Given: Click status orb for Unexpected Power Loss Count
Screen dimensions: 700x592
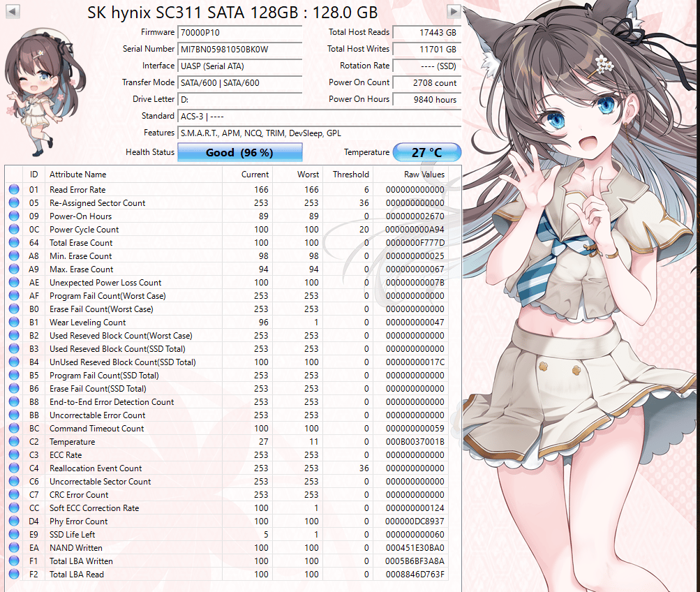Looking at the screenshot, I should (14, 282).
